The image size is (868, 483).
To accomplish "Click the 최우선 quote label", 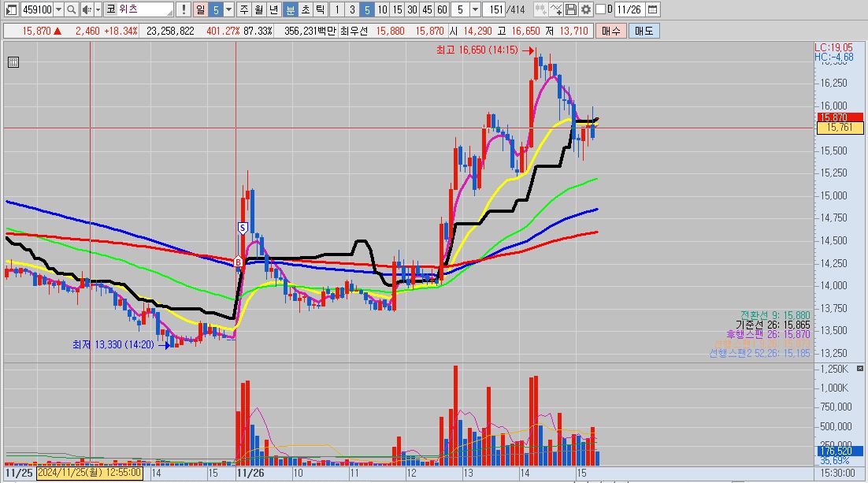I will coord(354,31).
